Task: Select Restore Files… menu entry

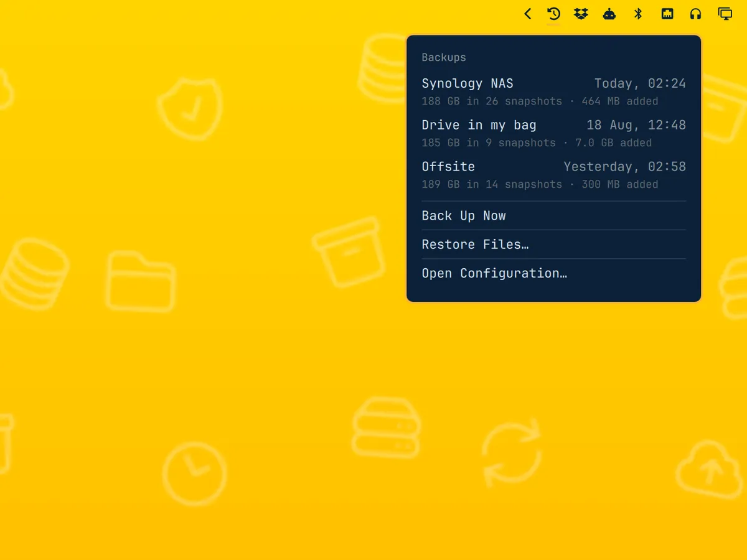Action: tap(554, 245)
